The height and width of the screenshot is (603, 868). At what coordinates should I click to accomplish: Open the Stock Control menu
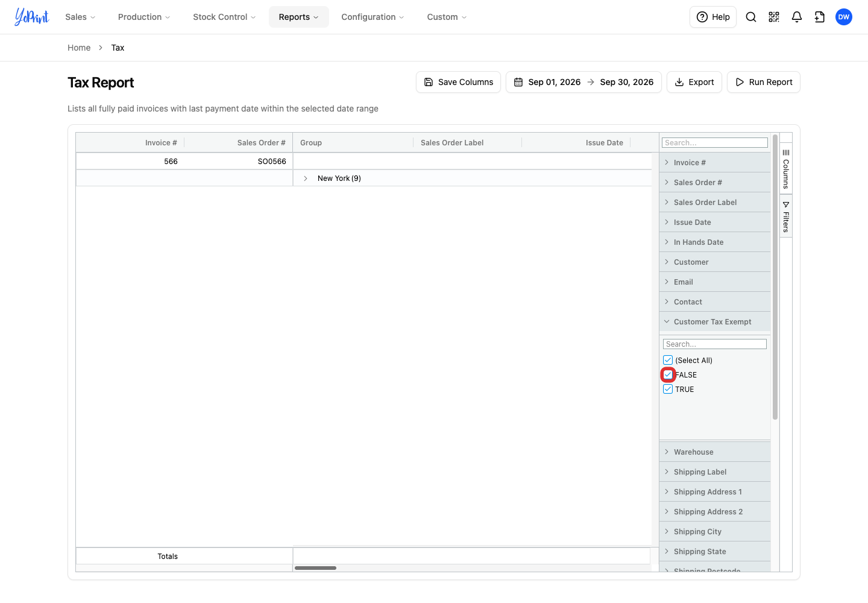[x=224, y=17]
